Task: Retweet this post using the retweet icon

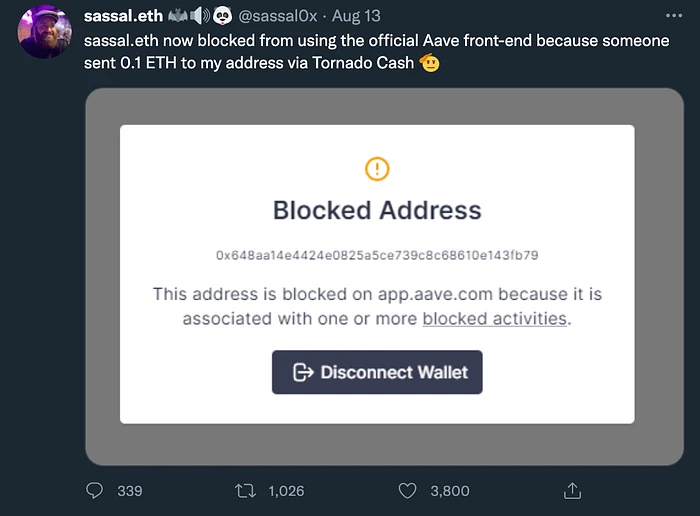Action: (246, 491)
